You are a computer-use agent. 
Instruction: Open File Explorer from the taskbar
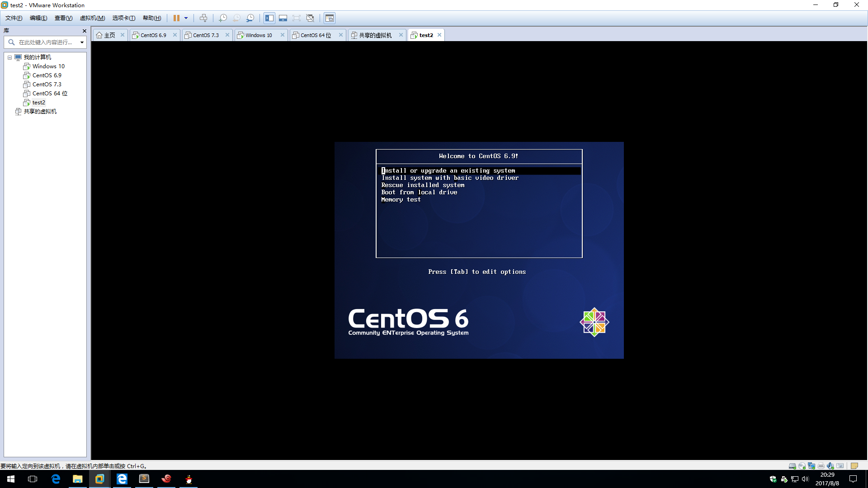click(x=78, y=479)
